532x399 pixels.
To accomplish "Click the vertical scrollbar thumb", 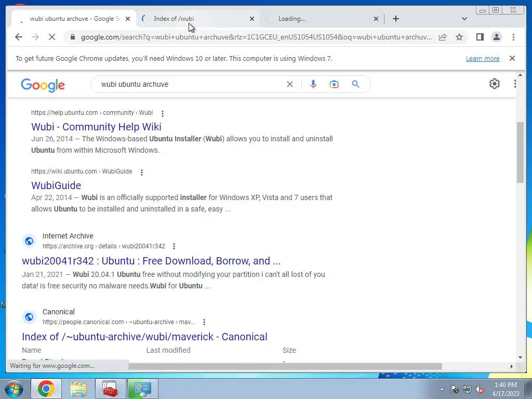I will tap(520, 152).
